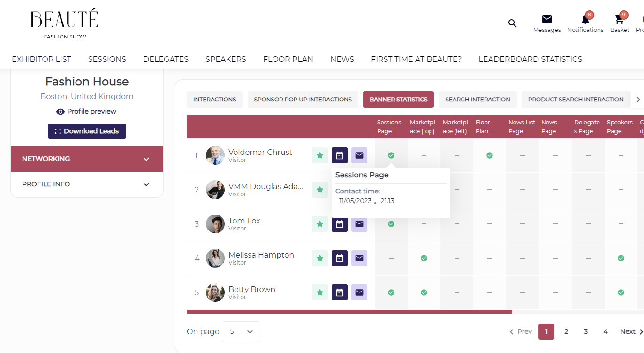The image size is (644, 353).
Task: Toggle the favorite star for Melissa Hampton
Action: click(x=320, y=258)
